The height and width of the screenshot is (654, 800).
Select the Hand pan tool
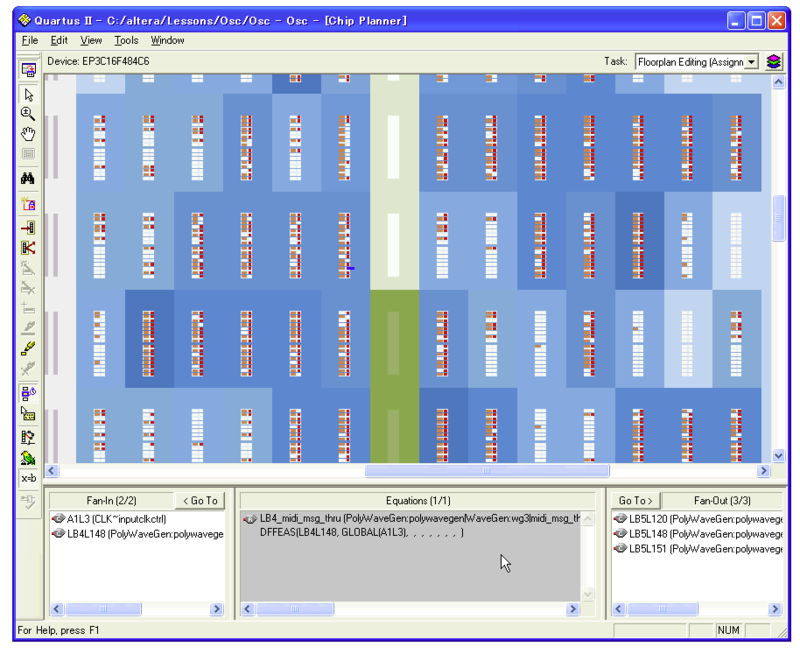tap(28, 134)
